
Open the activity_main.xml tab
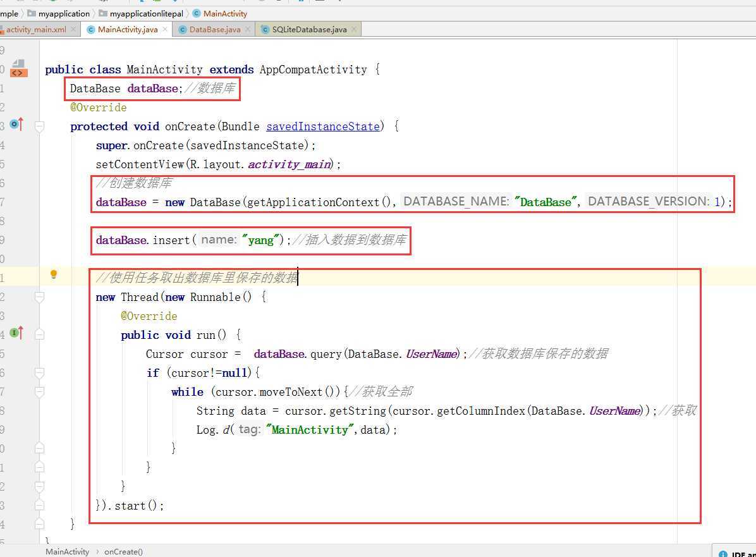pyautogui.click(x=36, y=30)
